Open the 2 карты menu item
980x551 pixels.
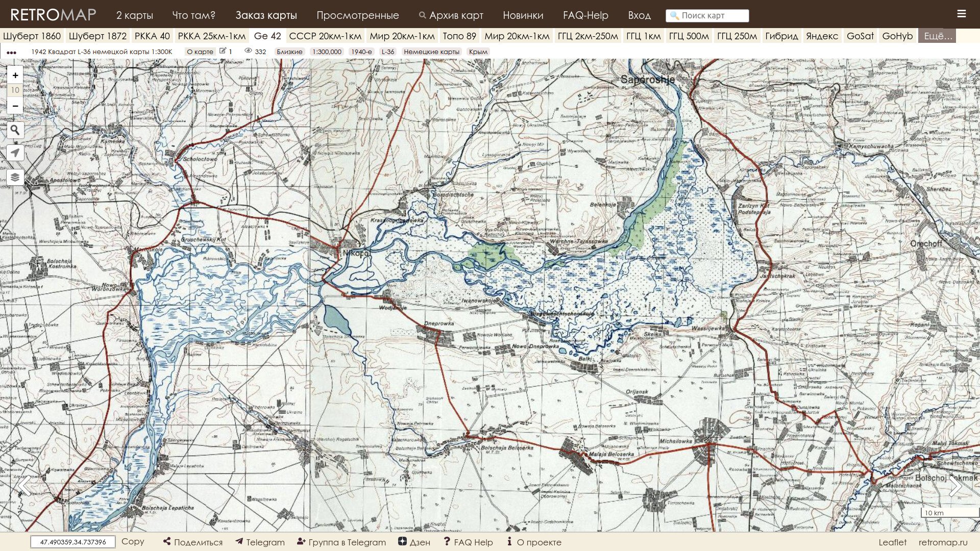pos(135,15)
